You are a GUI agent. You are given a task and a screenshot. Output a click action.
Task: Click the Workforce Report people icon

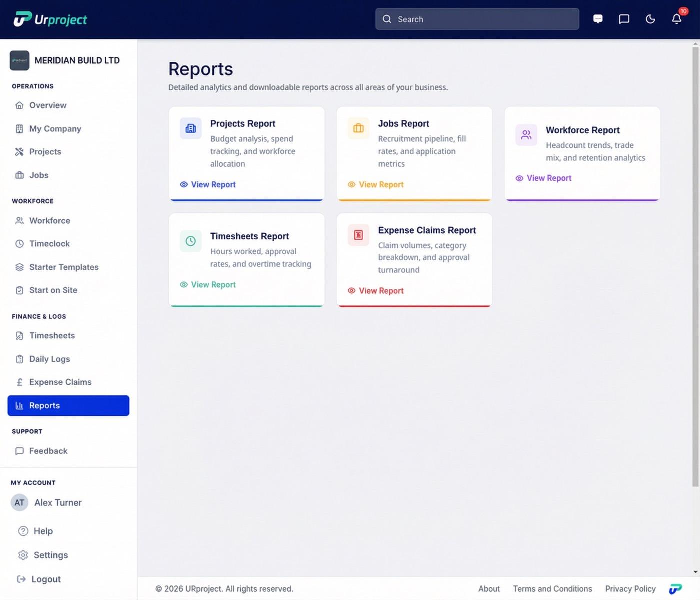526,135
